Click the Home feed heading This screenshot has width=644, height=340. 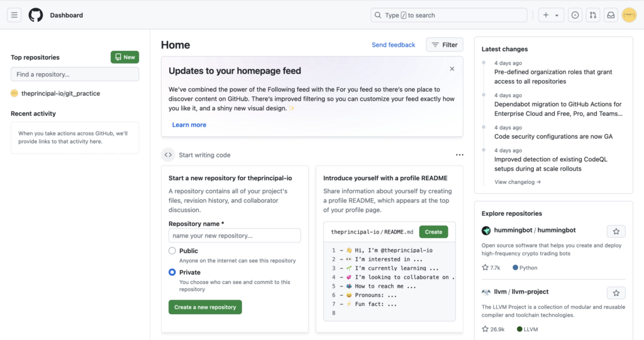pos(175,45)
